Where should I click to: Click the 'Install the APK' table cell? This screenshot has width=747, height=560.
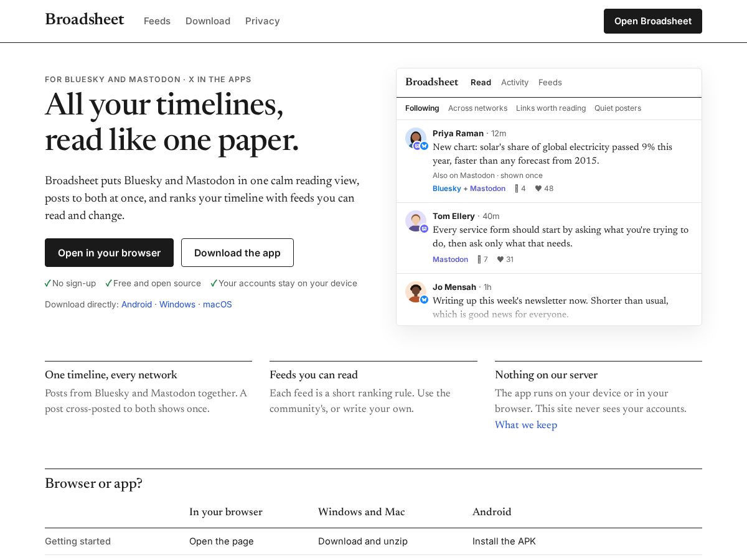tap(504, 541)
